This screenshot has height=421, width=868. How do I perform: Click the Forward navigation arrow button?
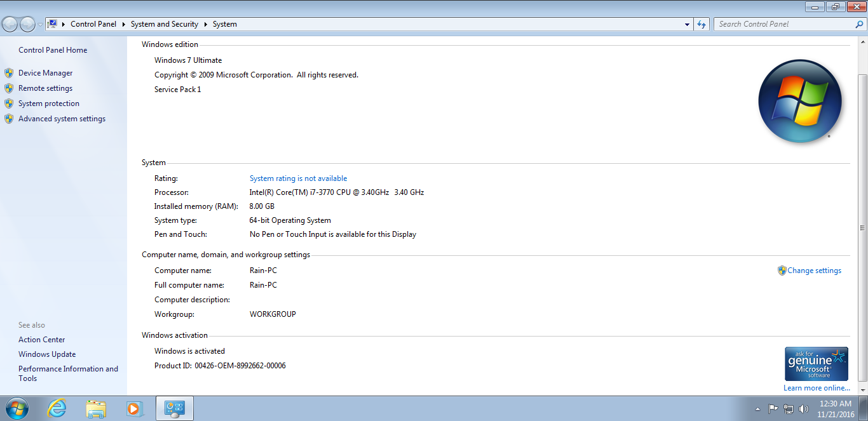click(27, 24)
